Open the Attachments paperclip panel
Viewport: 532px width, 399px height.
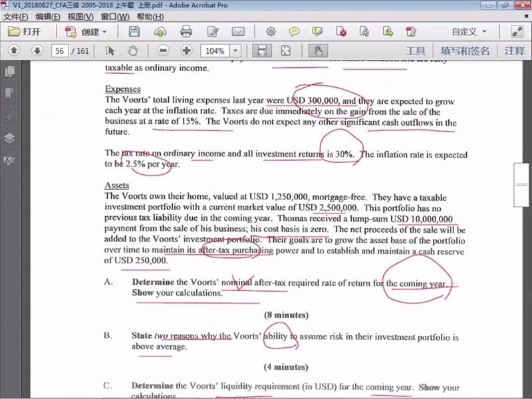[x=9, y=116]
